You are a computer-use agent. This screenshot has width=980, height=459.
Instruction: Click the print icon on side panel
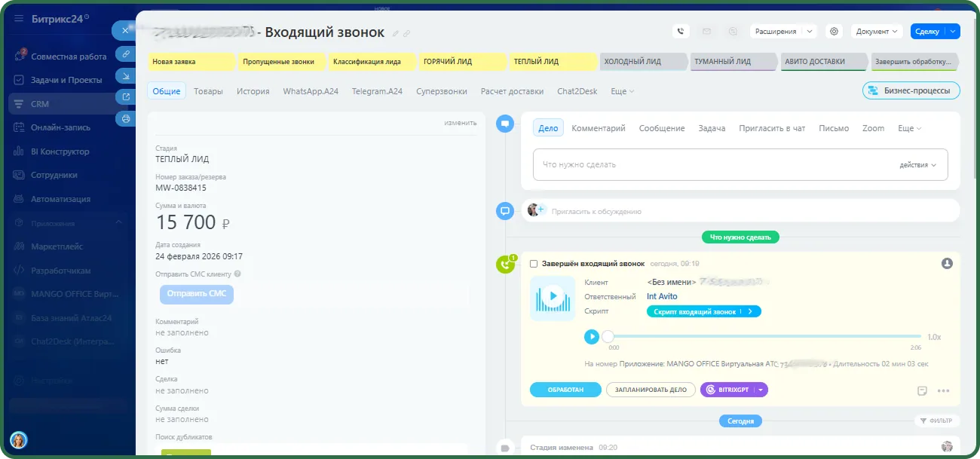(x=126, y=119)
